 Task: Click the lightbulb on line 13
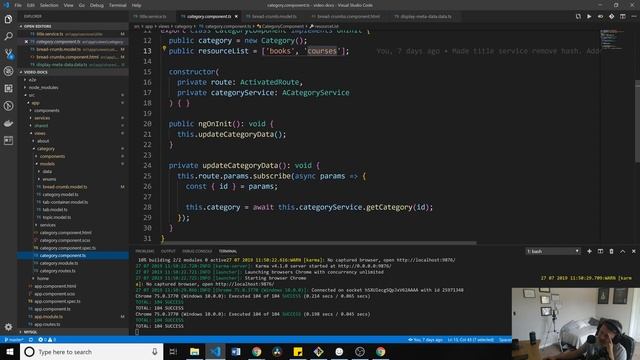(x=164, y=49)
